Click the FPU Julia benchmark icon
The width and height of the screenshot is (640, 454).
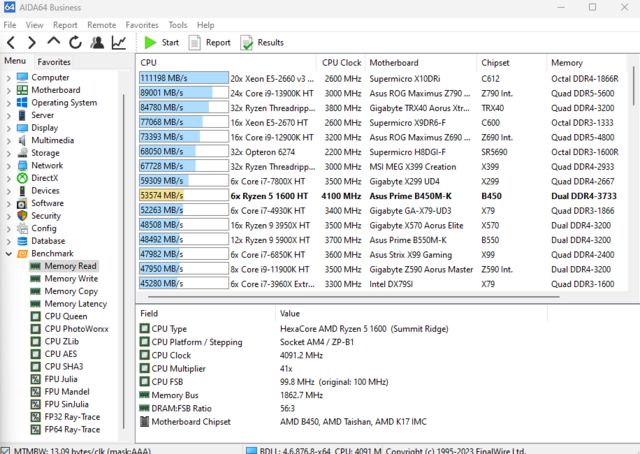[x=36, y=379]
